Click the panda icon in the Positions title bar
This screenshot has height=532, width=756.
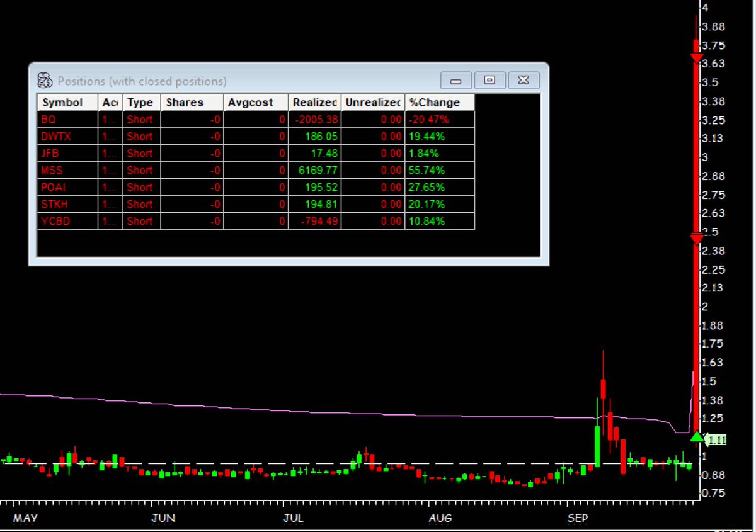44,80
